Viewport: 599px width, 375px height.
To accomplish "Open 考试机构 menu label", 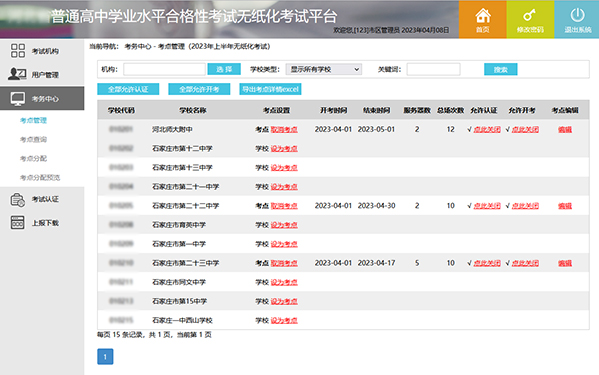I will click(45, 51).
